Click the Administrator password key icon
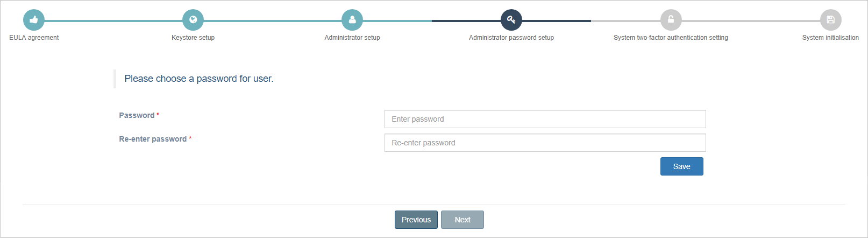868x238 pixels. click(511, 20)
